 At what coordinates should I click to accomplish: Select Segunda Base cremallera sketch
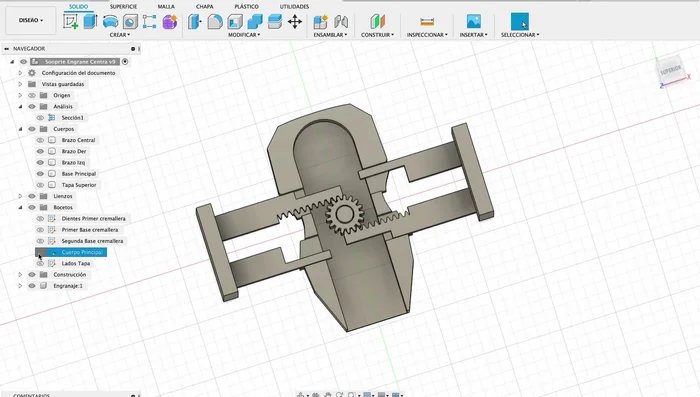pos(92,241)
